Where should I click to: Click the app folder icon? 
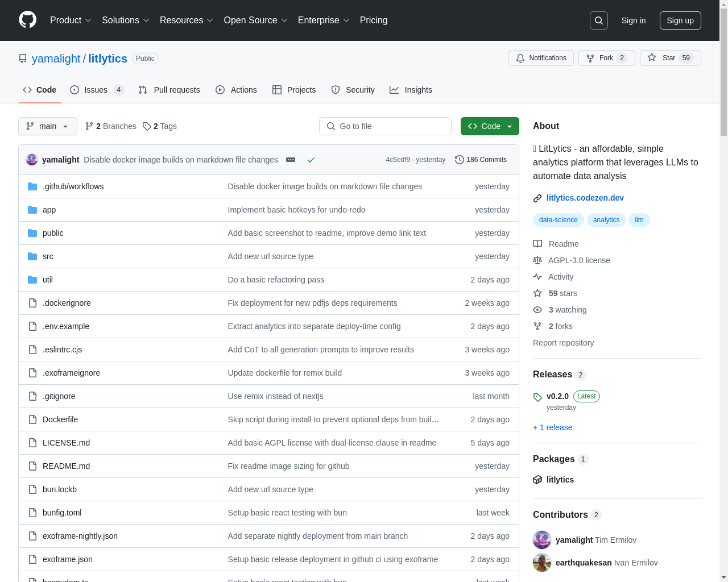tap(32, 210)
